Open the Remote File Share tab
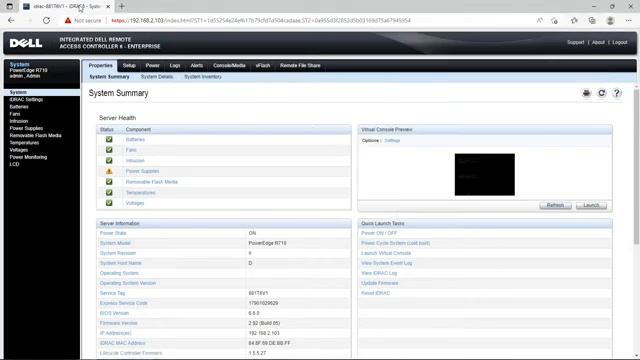Viewport: 640px width, 360px height. coord(300,66)
